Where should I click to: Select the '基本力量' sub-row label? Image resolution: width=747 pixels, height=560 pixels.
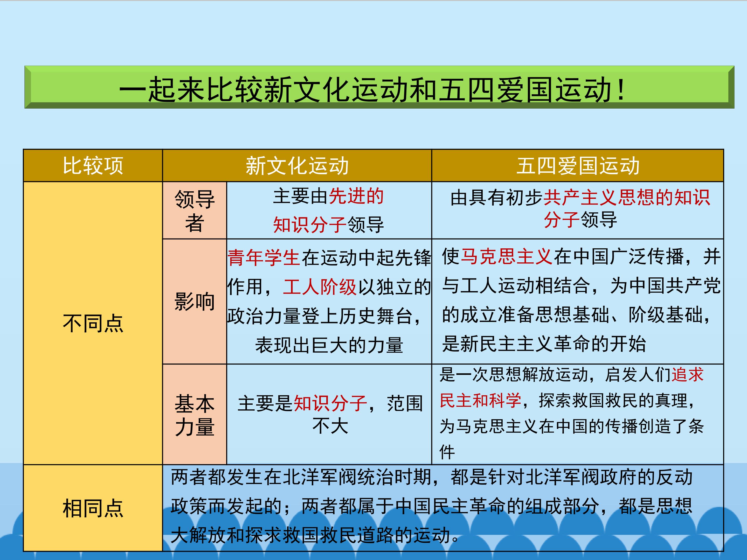[x=195, y=415]
